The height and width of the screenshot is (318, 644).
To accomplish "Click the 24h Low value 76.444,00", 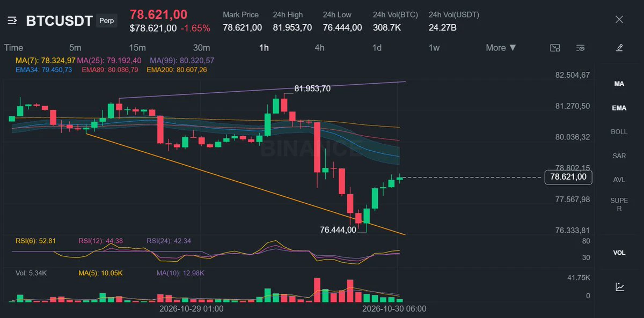I will click(x=342, y=27).
